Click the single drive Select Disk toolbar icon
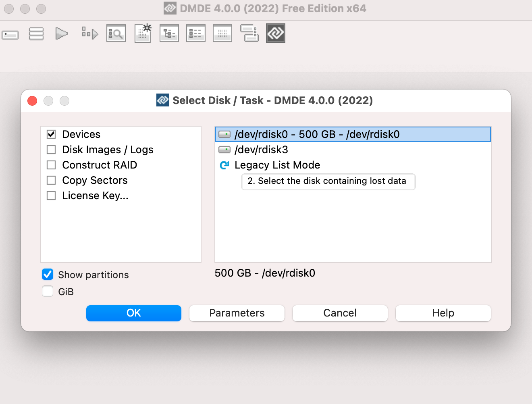 pyautogui.click(x=10, y=35)
